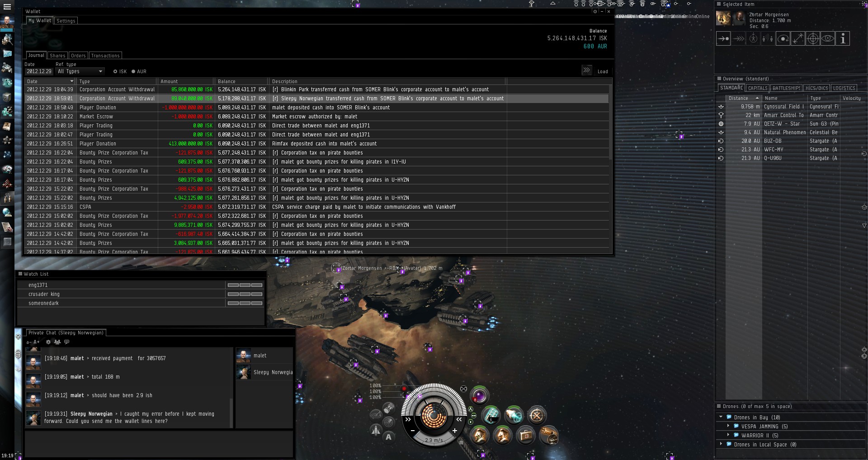Open EVE Mail envelope icon in Neocom
868x460 pixels.
(7, 54)
